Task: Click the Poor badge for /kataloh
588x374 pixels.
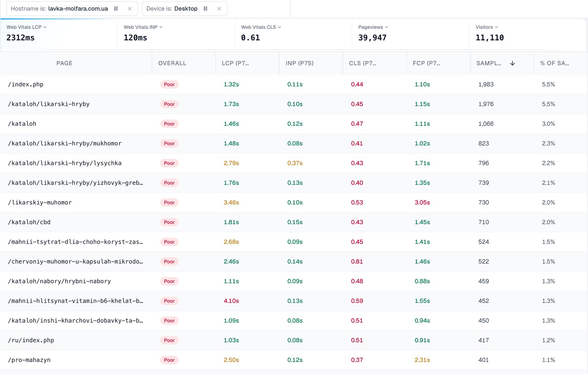Action: pos(169,124)
